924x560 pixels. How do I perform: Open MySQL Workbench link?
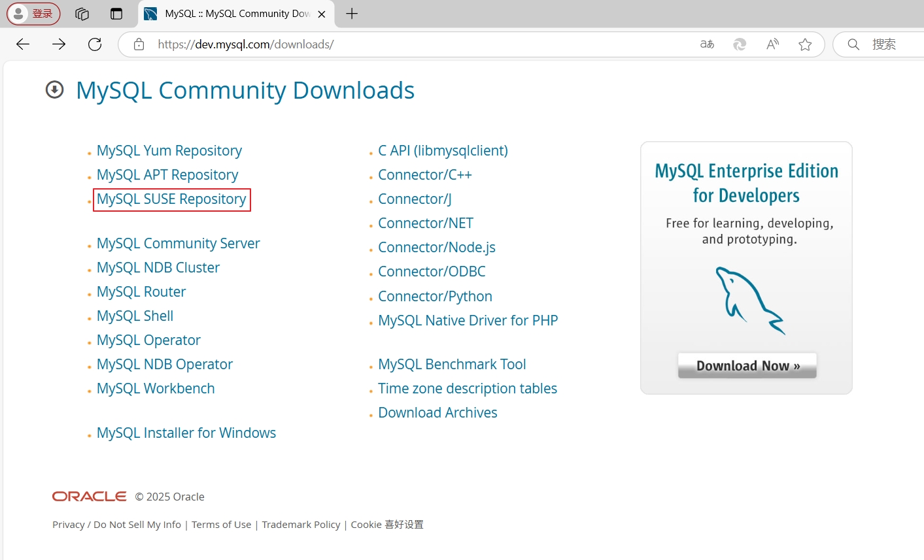[156, 389]
